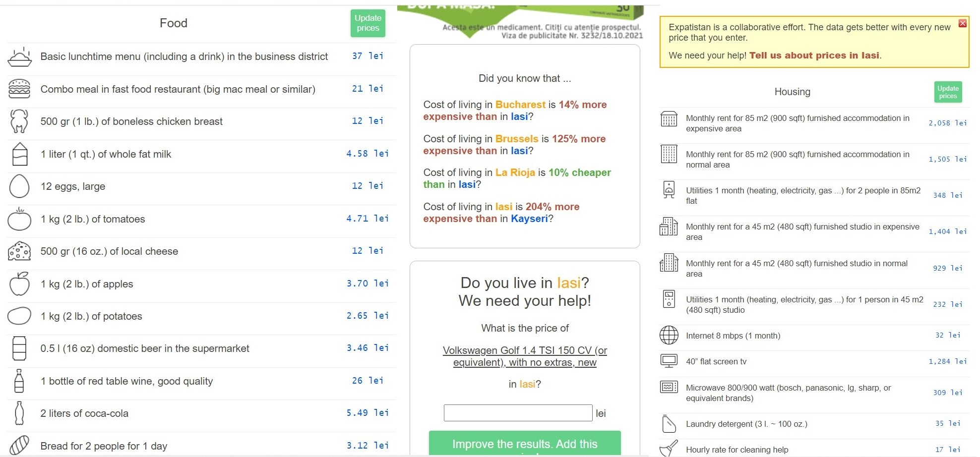Close the yellow Expatistan notification banner
Image resolution: width=980 pixels, height=457 pixels.
[x=962, y=23]
